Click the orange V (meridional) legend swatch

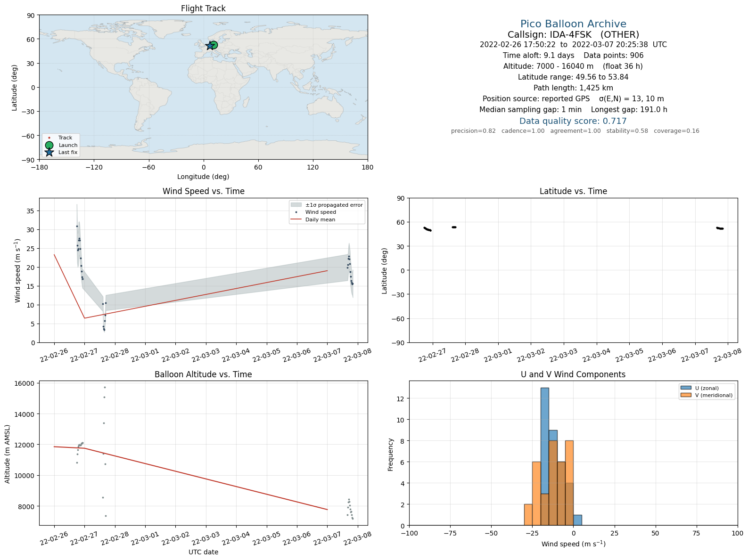tap(686, 395)
